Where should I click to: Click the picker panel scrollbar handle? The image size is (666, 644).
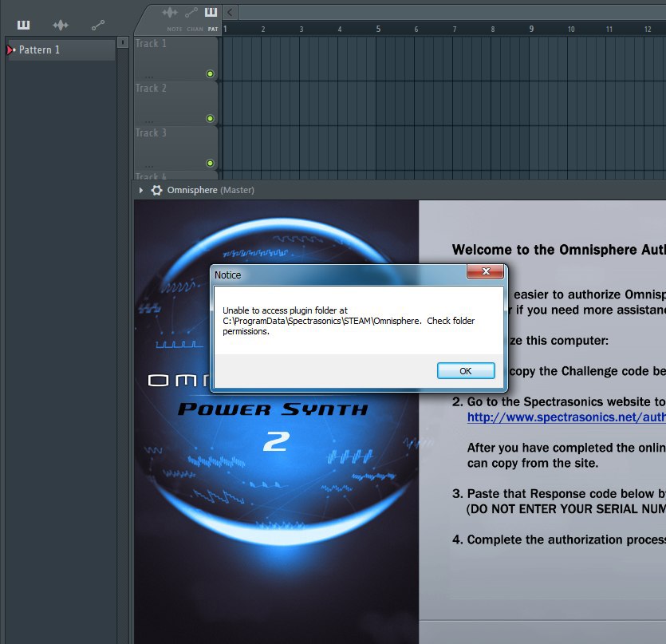point(122,42)
